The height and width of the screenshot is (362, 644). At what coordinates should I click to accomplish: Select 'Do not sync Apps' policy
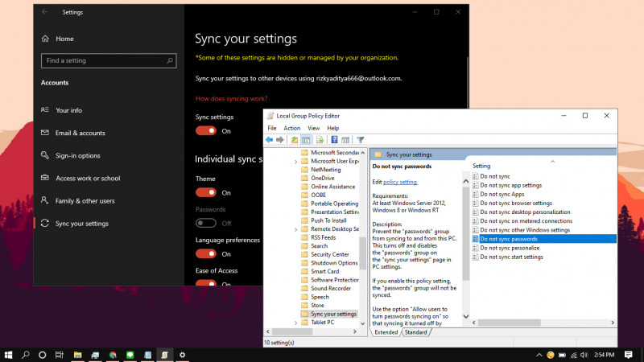click(502, 194)
